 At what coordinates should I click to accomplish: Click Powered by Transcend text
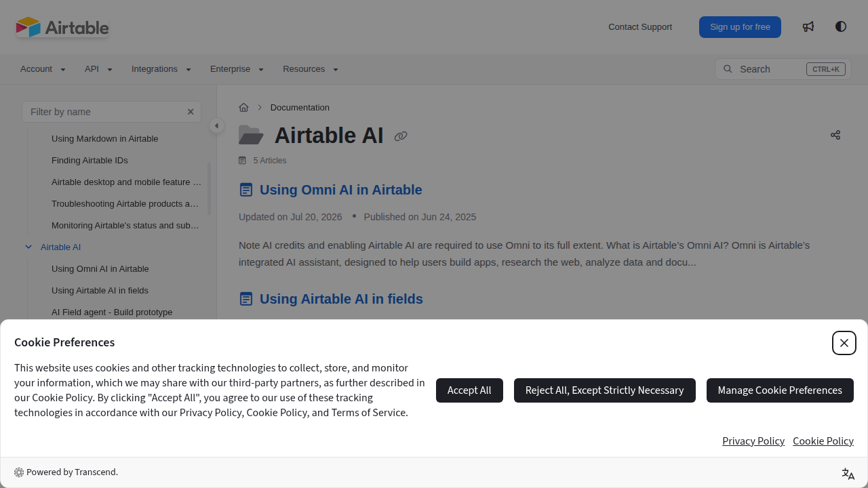click(x=72, y=472)
